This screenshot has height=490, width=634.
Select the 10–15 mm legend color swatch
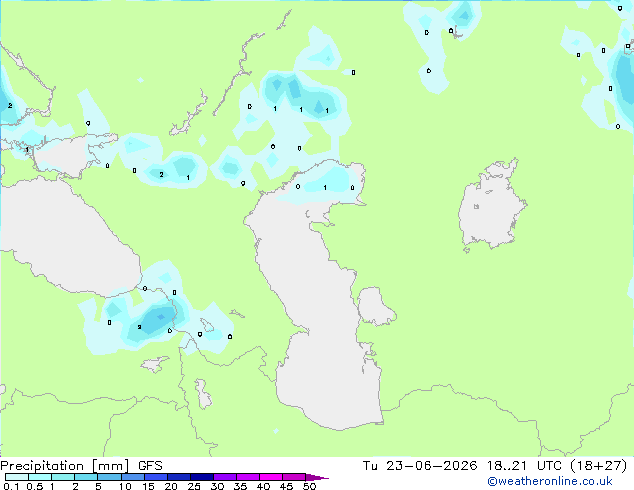pos(132,477)
